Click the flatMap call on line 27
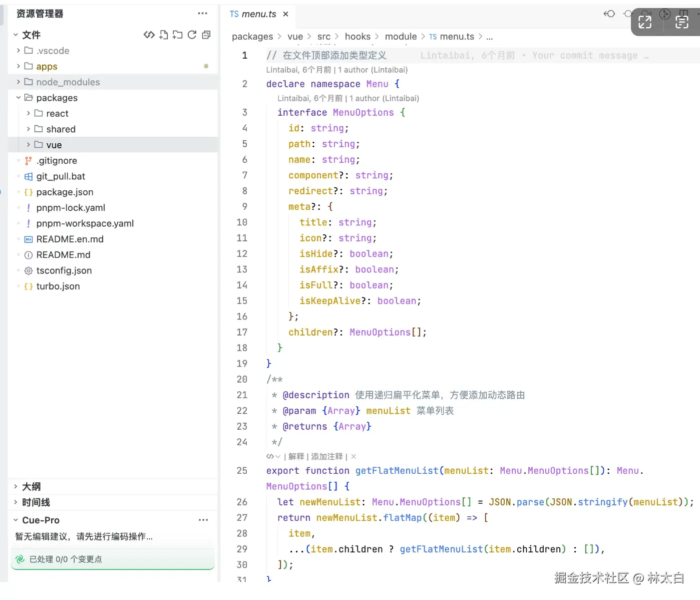This screenshot has width=700, height=600. click(403, 517)
